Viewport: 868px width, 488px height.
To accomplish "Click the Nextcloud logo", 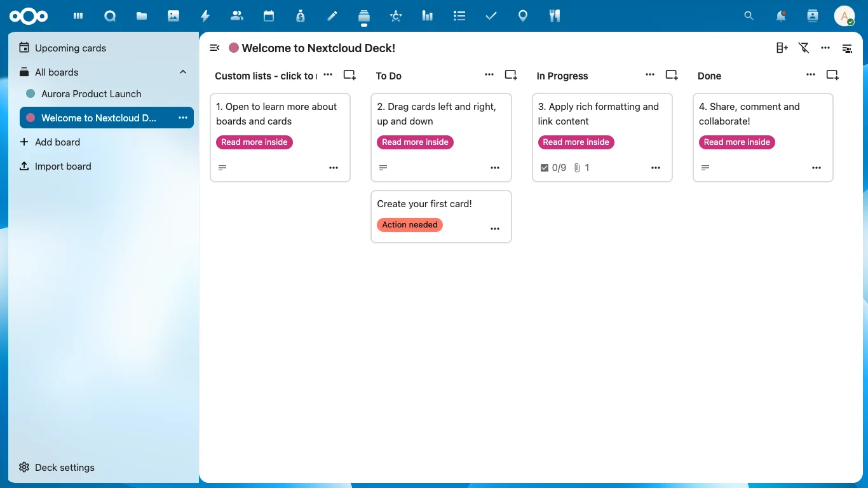I will 29,16.
